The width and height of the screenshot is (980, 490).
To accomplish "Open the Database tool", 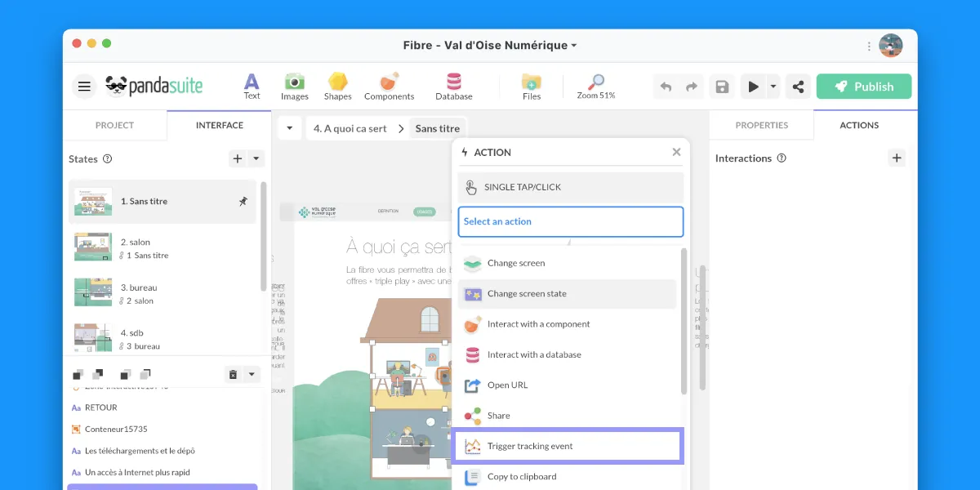I will [x=453, y=86].
